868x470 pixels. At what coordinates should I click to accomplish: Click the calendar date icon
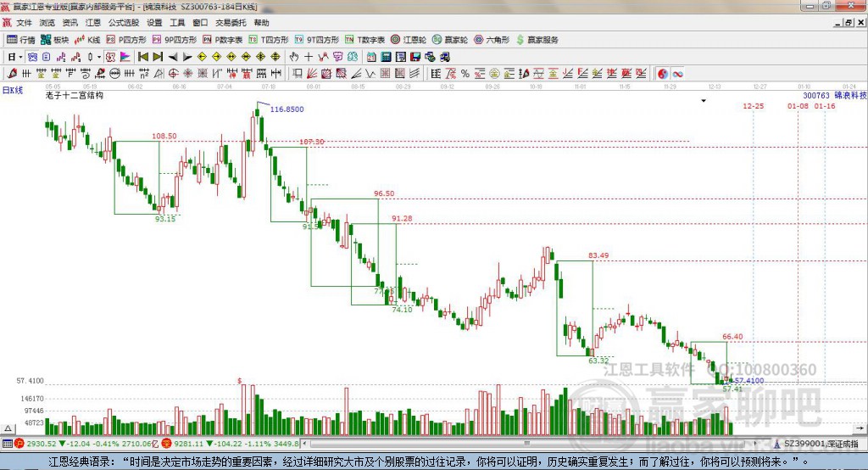coord(371,57)
